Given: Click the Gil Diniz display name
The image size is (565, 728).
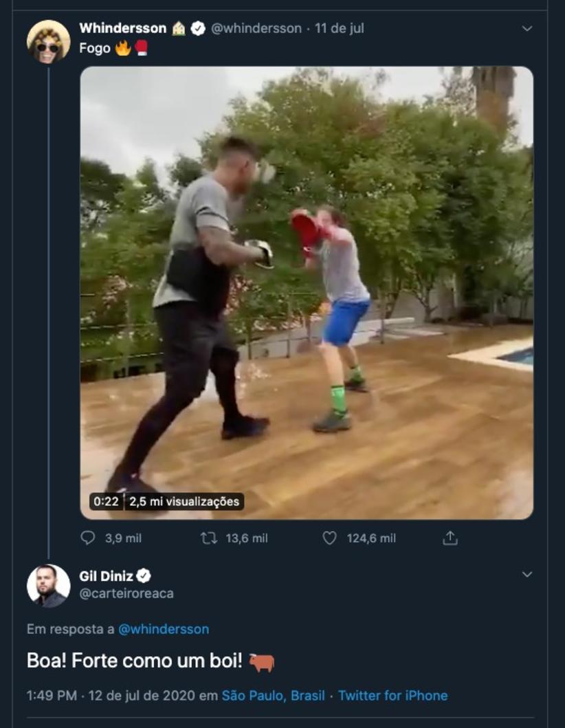Looking at the screenshot, I should pyautogui.click(x=107, y=576).
